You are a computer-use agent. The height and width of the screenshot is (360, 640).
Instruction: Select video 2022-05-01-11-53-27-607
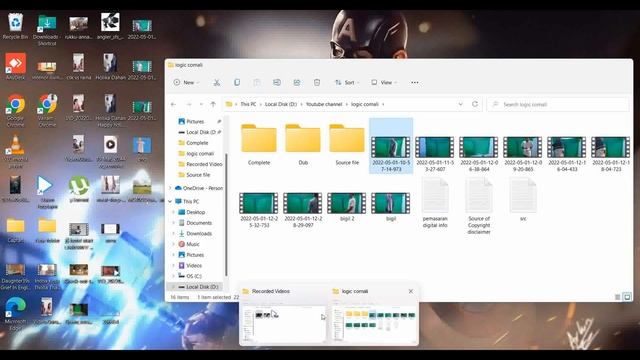(435, 153)
